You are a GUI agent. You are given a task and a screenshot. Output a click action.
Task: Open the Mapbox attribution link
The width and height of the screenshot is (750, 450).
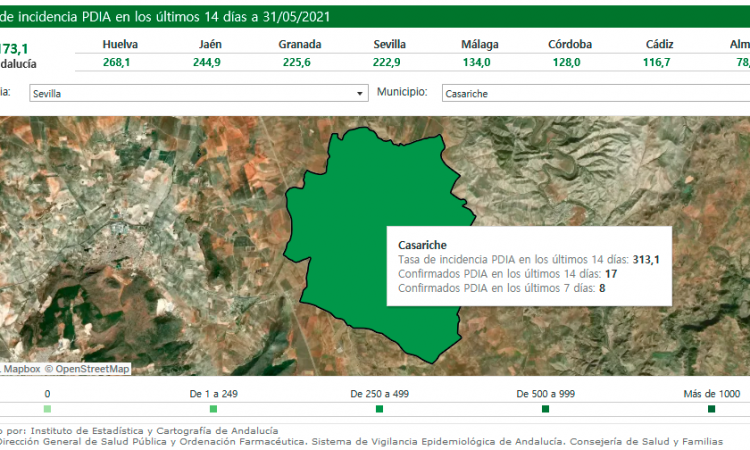(20, 368)
